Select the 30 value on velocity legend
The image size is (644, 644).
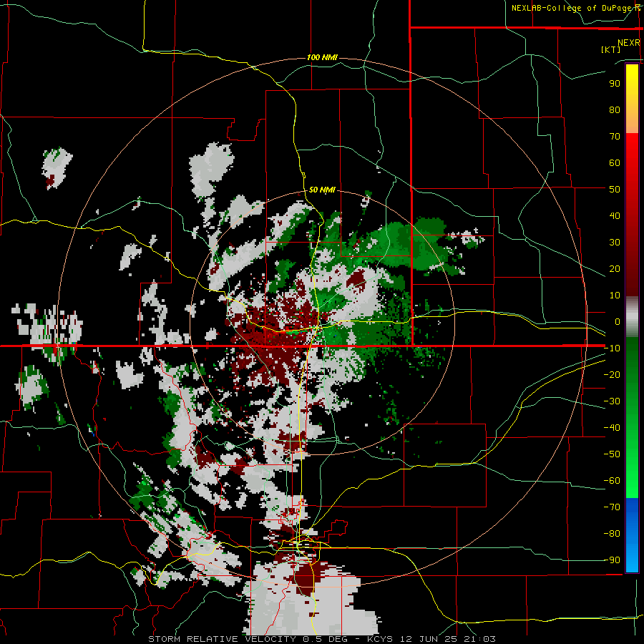pyautogui.click(x=615, y=243)
